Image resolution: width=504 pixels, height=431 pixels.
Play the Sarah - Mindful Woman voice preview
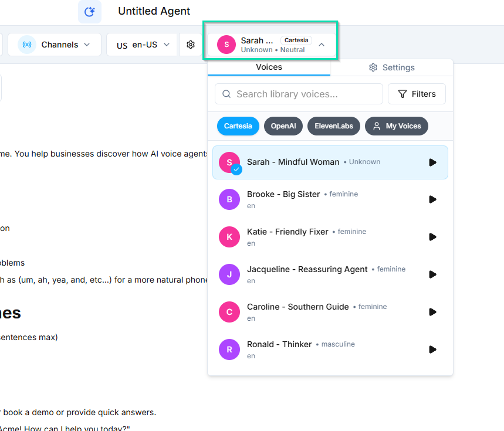432,162
